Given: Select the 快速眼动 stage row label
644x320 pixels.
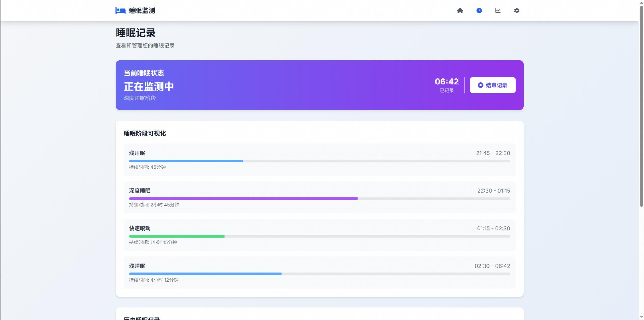Looking at the screenshot, I should pyautogui.click(x=140, y=228).
